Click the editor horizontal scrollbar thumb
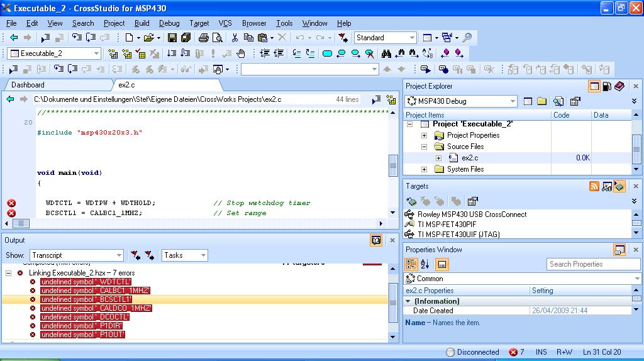The width and height of the screenshot is (644, 361). 21,223
